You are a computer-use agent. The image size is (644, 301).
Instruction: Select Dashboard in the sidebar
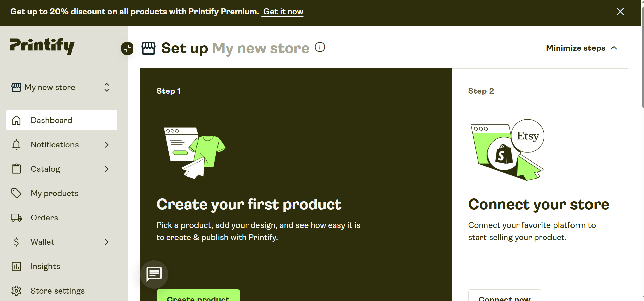[51, 120]
